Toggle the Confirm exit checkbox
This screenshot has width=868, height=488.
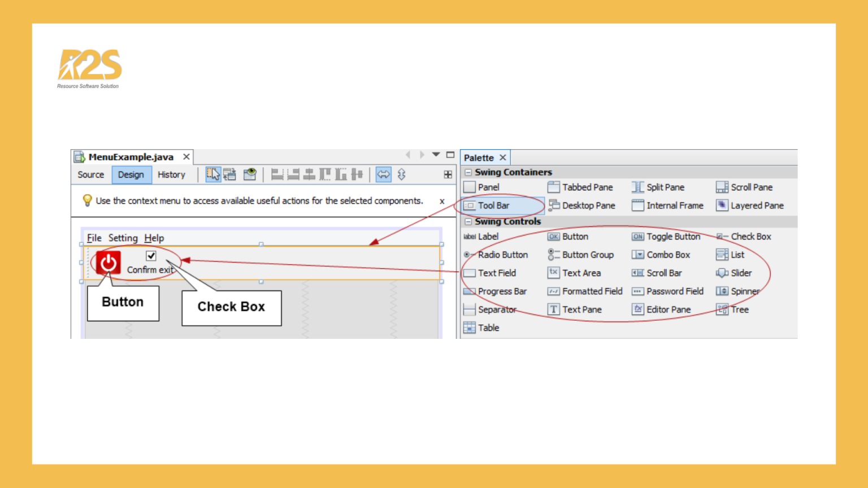pos(151,256)
